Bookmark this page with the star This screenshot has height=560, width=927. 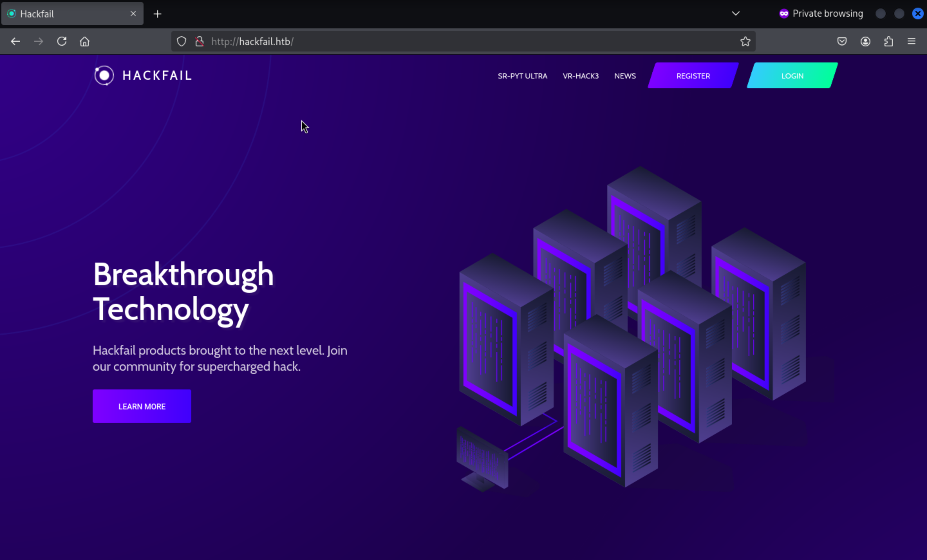point(745,42)
